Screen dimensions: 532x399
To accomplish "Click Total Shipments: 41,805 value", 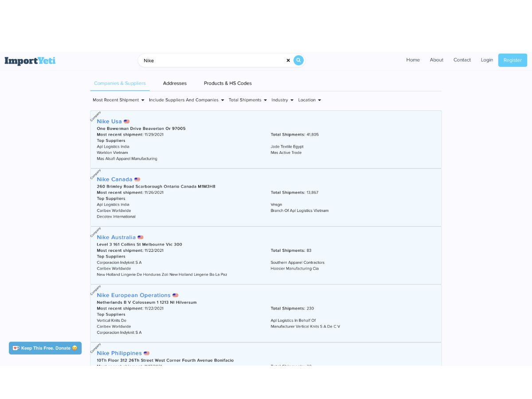I will 294,134.
